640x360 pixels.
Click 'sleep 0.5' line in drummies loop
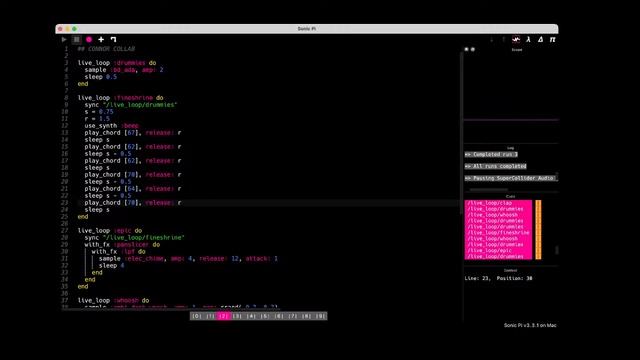point(100,77)
